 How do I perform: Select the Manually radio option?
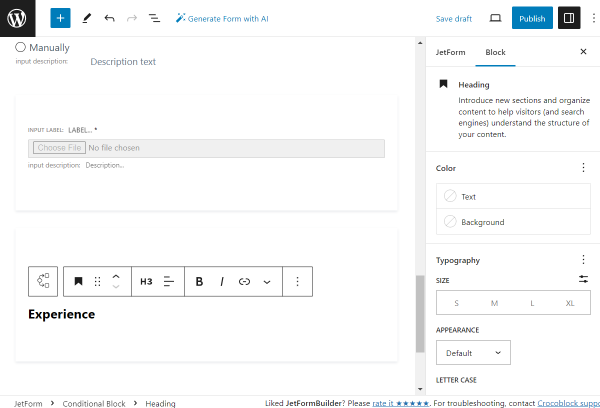(20, 47)
